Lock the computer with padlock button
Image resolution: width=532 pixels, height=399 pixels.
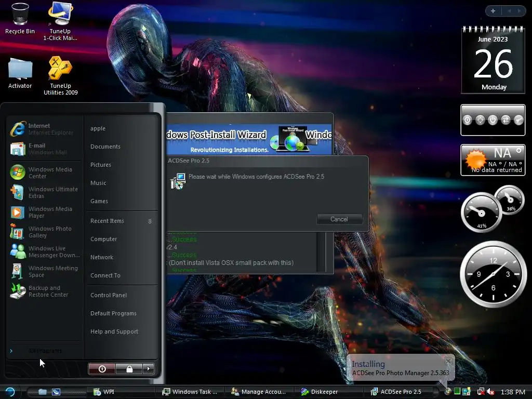pyautogui.click(x=129, y=369)
